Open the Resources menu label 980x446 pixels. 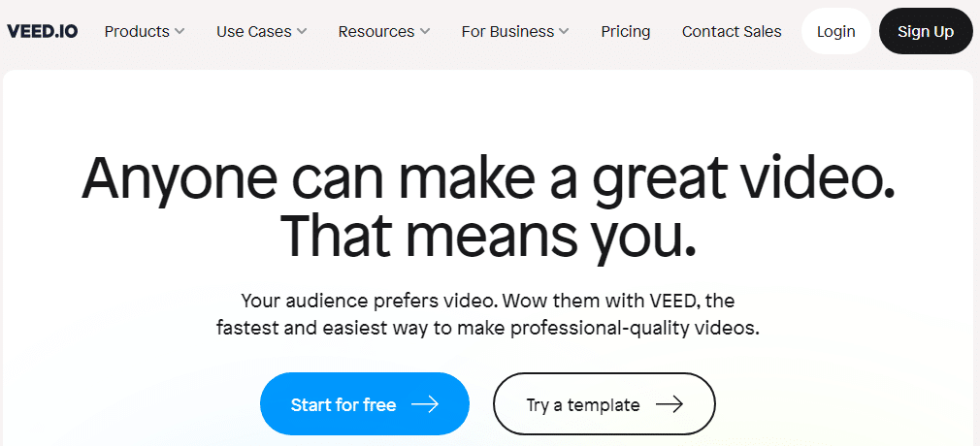click(376, 31)
